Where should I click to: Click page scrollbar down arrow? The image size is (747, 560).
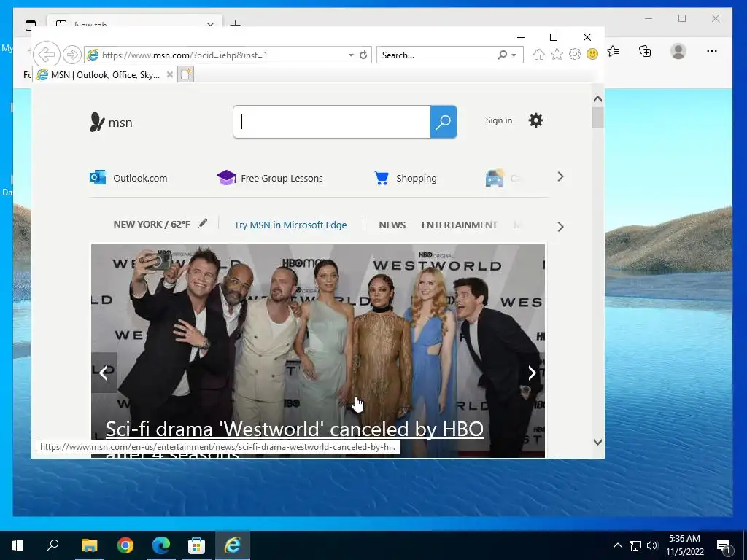597,442
